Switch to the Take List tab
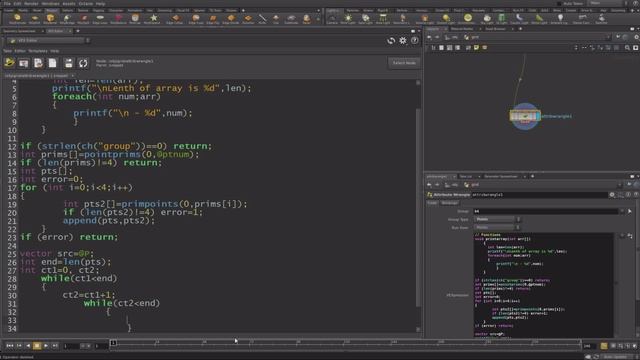This screenshot has width=640, height=360. pyautogui.click(x=466, y=176)
